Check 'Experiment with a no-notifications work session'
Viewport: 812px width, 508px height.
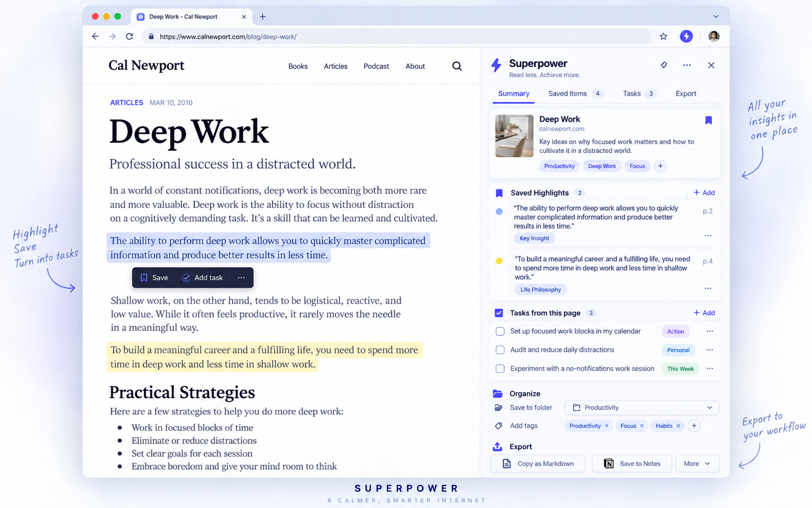500,369
